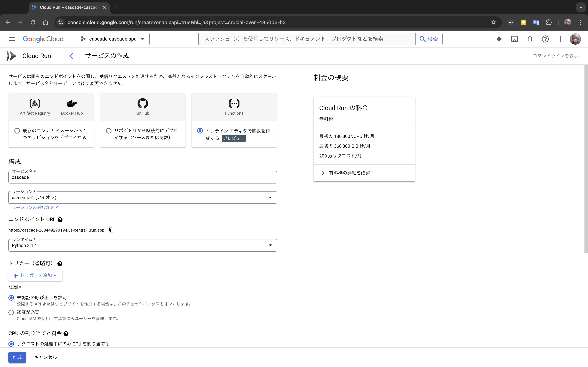
Task: Expand the リージョン us-central1 dropdown
Action: point(142,198)
